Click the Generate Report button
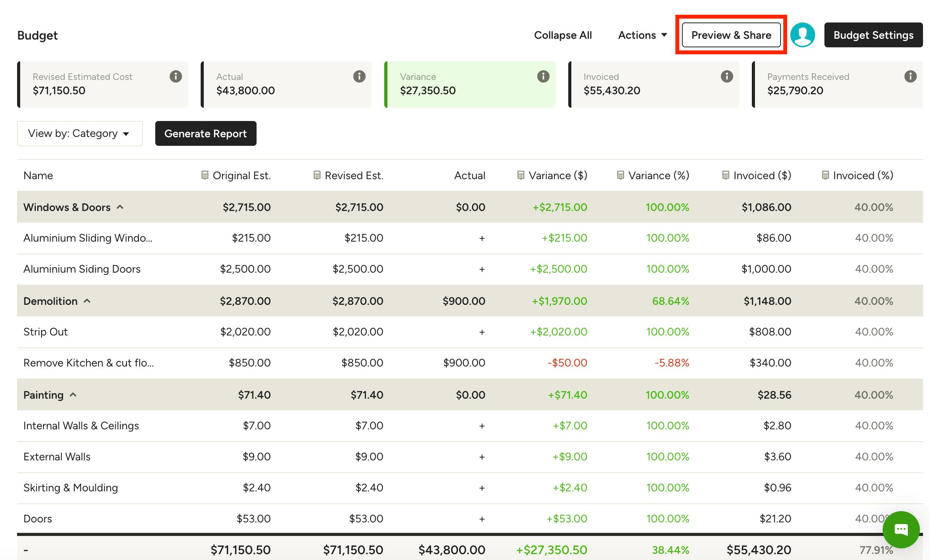930x560 pixels. (x=206, y=133)
